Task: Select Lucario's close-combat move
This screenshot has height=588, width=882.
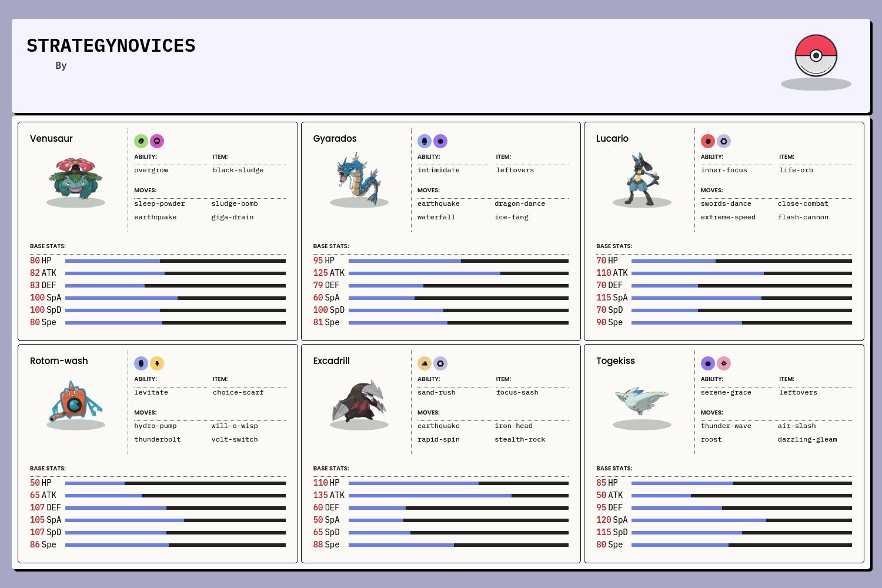Action: point(803,204)
